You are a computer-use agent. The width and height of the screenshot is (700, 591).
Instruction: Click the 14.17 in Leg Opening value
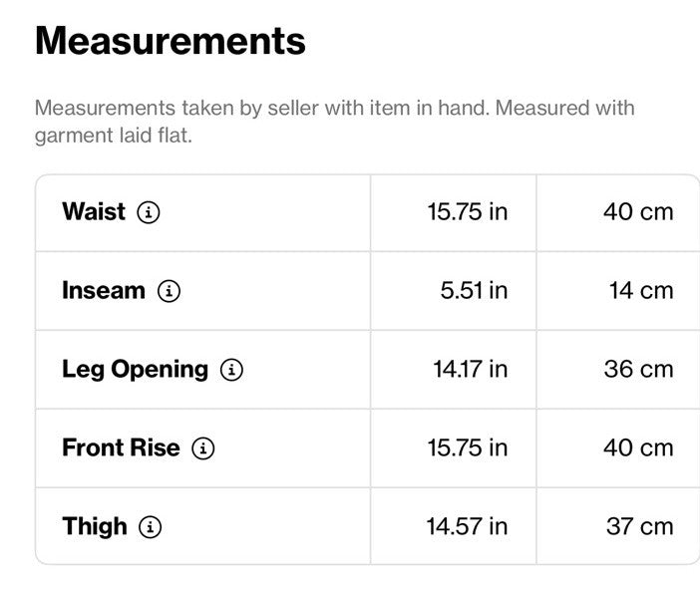pos(471,370)
